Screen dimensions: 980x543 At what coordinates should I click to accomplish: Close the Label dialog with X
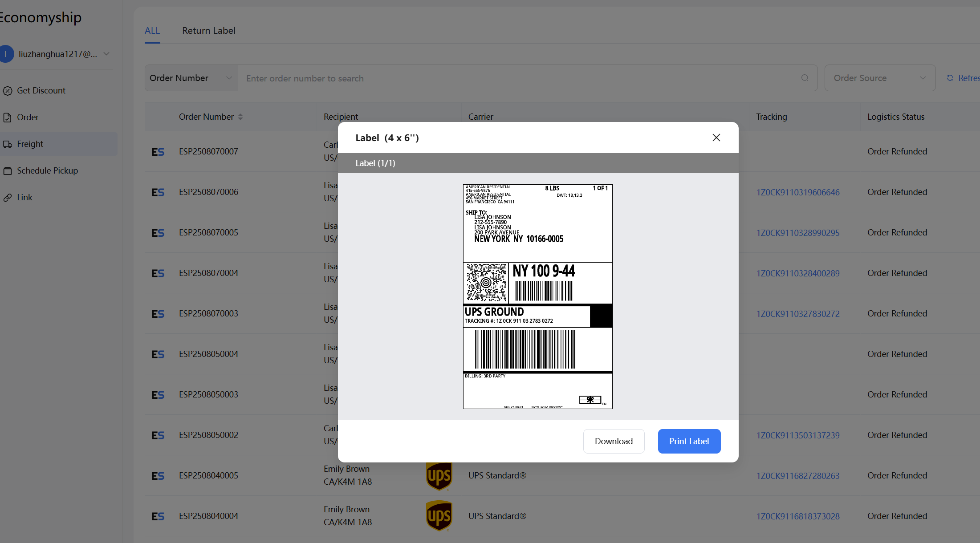coord(716,138)
